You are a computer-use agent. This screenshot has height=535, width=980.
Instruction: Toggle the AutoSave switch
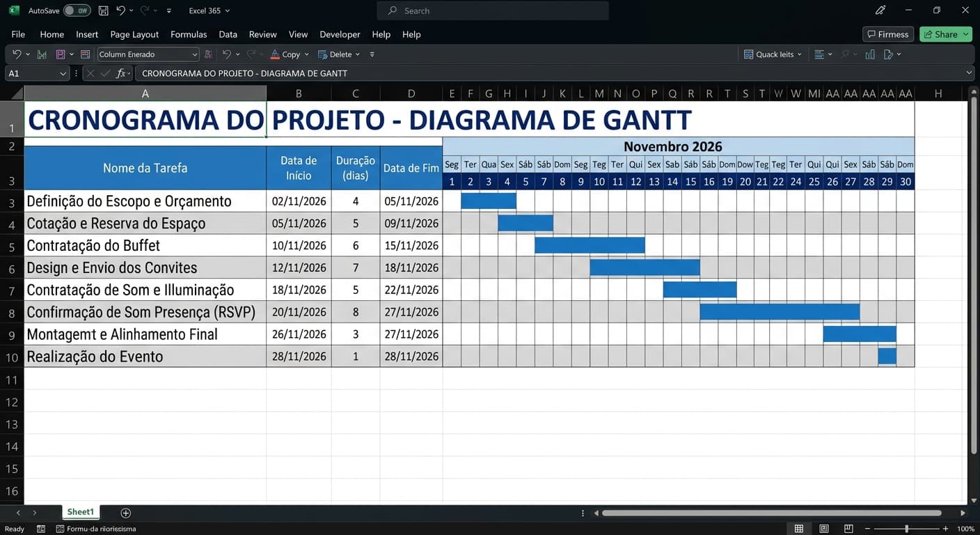coord(77,10)
